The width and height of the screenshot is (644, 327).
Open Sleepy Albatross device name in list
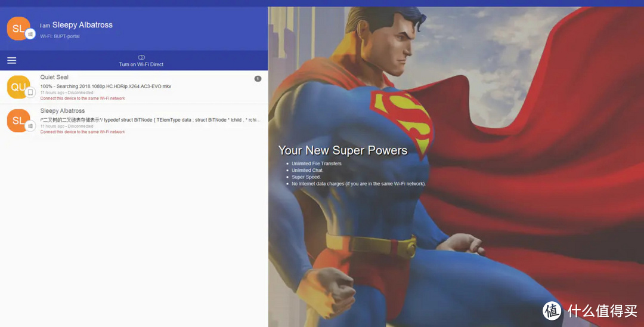pyautogui.click(x=63, y=111)
